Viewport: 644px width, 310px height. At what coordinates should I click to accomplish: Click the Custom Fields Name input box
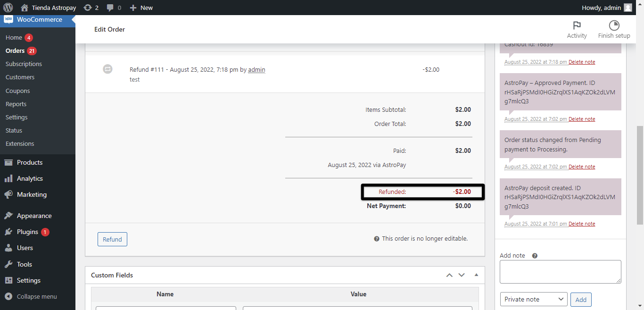(166, 308)
